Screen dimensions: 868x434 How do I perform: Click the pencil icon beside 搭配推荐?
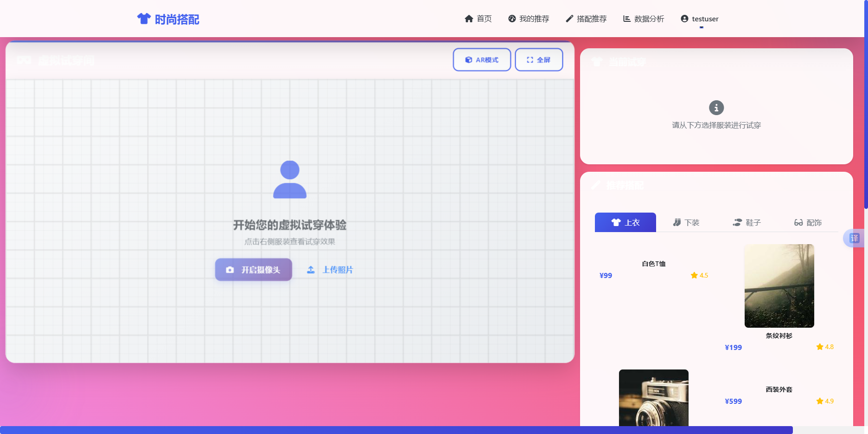coord(569,19)
